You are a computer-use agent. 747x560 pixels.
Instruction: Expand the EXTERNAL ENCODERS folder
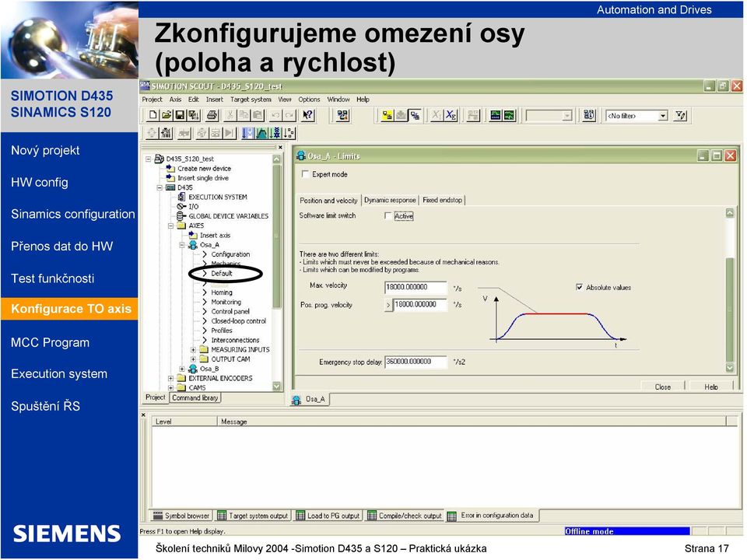coord(170,378)
